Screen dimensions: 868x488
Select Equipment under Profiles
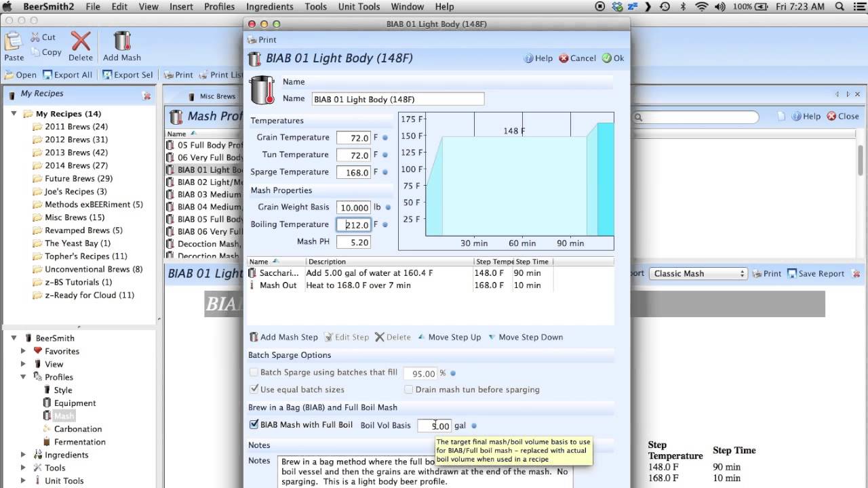click(x=75, y=403)
